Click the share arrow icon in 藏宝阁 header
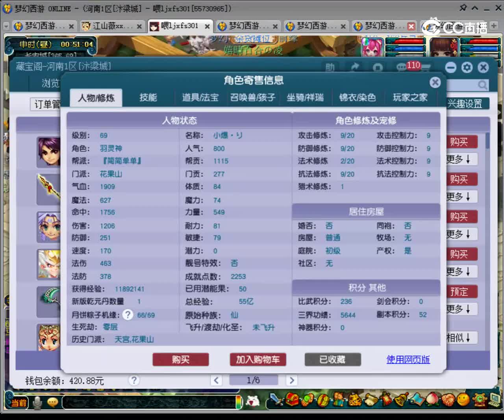The height and width of the screenshot is (420, 504). point(354,67)
